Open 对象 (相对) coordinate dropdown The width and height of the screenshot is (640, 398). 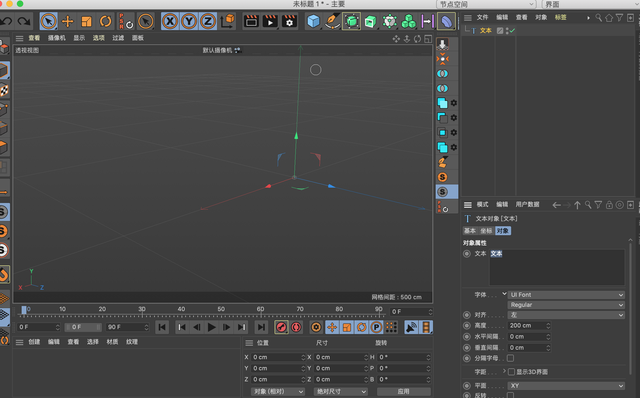(x=278, y=391)
